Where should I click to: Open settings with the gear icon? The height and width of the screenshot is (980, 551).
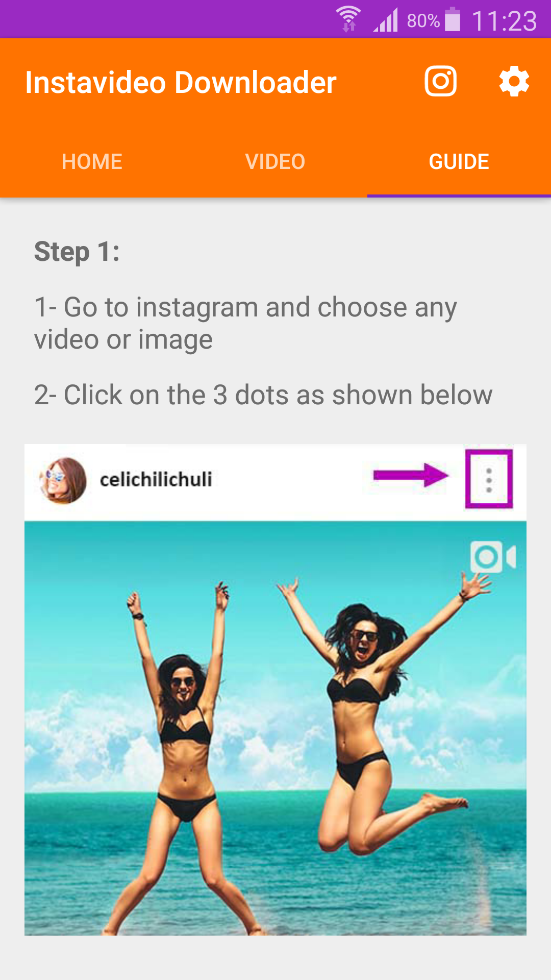coord(514,81)
